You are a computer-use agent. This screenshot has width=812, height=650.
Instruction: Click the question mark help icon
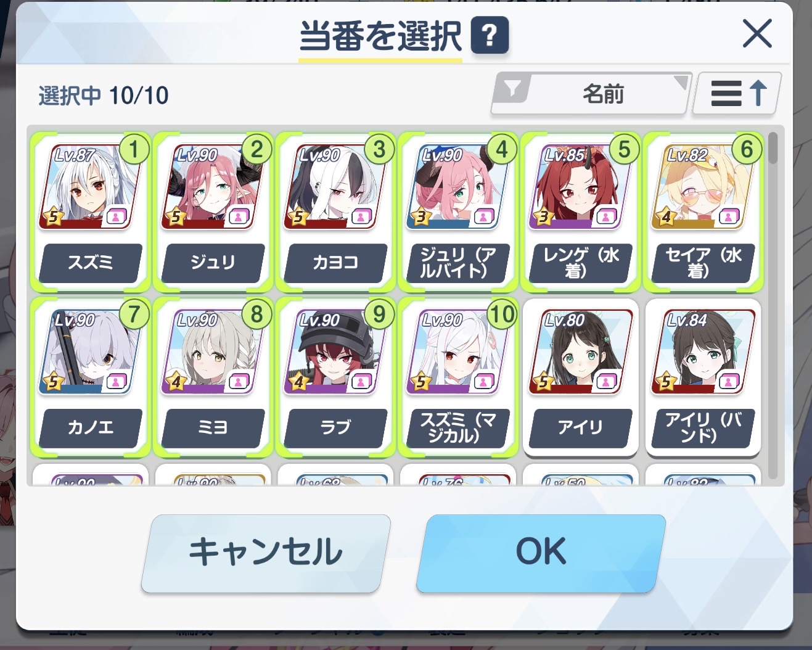click(490, 35)
